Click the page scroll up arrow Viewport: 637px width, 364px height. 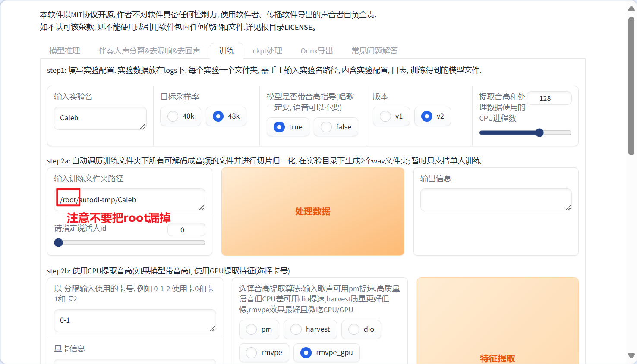coord(631,9)
